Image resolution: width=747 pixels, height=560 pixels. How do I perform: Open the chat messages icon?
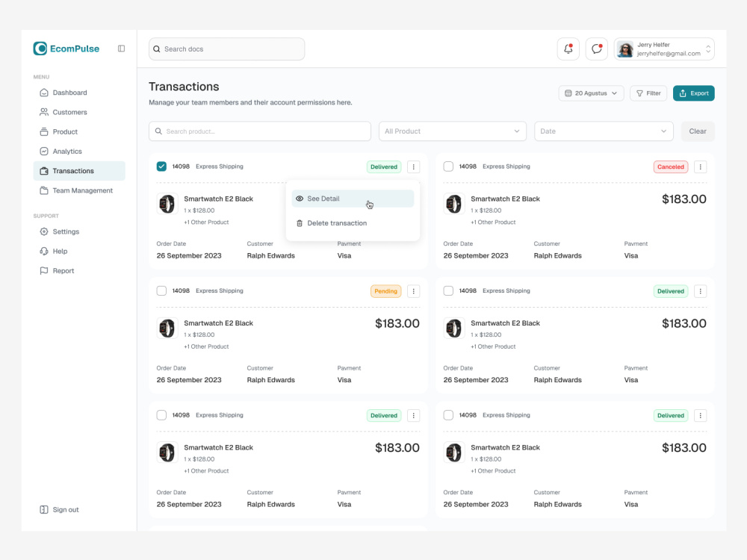(x=596, y=49)
